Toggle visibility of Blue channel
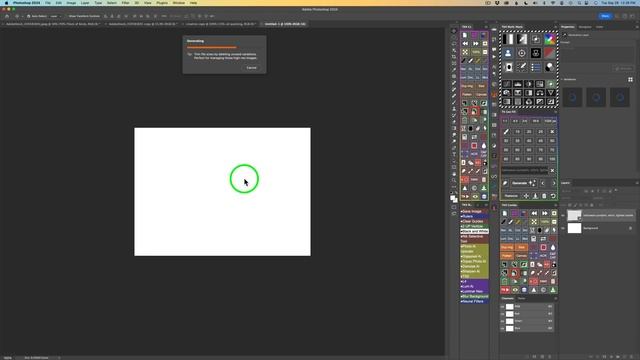The height and width of the screenshot is (360, 640). pyautogui.click(x=502, y=328)
